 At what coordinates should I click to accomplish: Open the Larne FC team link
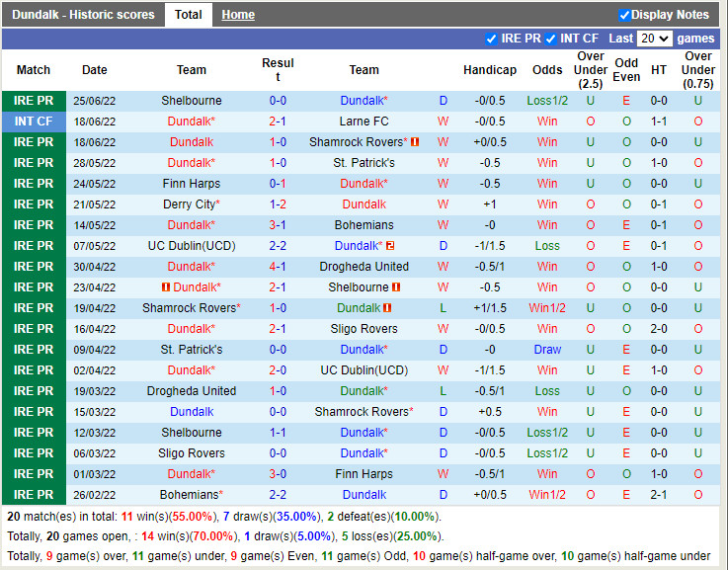pyautogui.click(x=364, y=122)
